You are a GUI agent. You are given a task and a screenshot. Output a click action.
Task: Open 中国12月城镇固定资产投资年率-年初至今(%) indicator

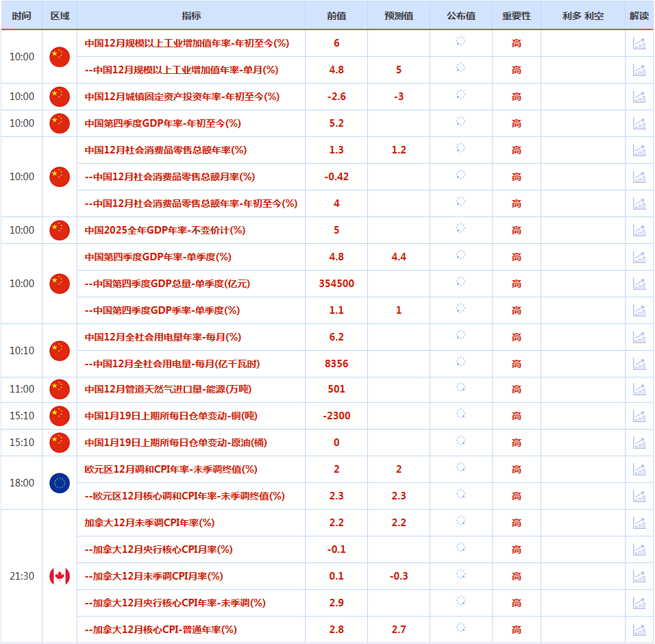click(182, 97)
